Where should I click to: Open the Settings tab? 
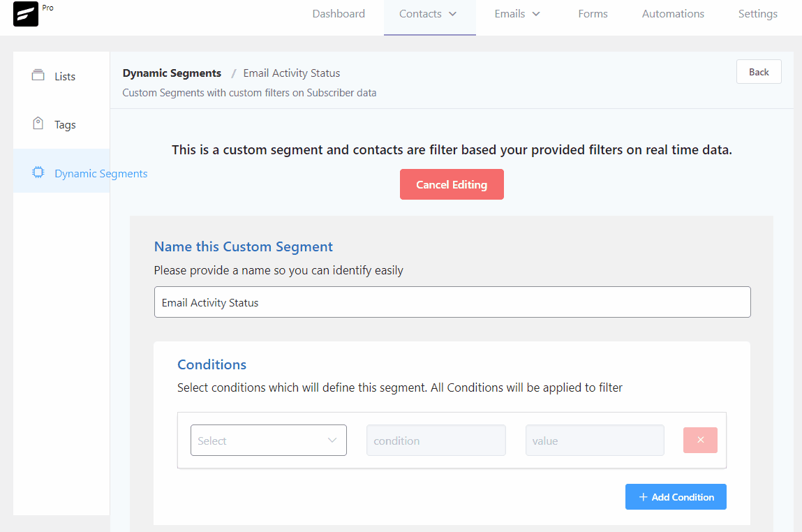click(x=757, y=14)
